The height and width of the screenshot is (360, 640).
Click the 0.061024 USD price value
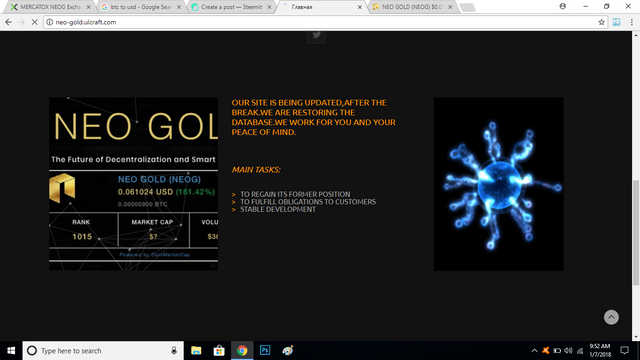145,192
